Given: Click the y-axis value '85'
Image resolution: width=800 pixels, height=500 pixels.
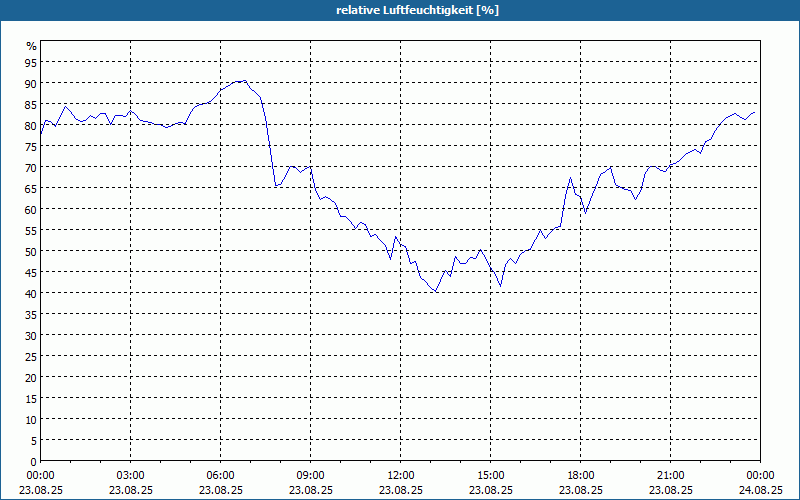Looking at the screenshot, I should (x=31, y=105).
